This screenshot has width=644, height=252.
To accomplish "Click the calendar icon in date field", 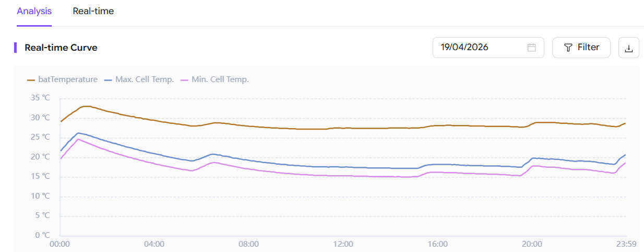I will (532, 48).
